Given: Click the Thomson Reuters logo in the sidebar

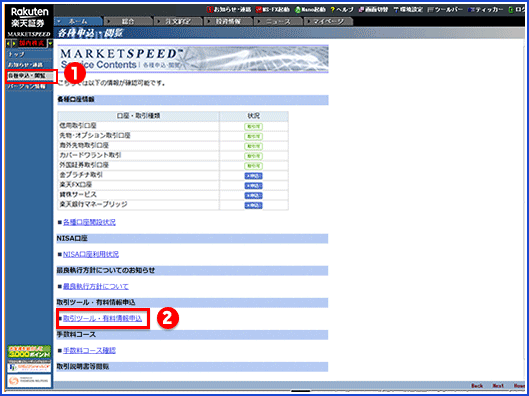Looking at the screenshot, I should click(x=29, y=381).
